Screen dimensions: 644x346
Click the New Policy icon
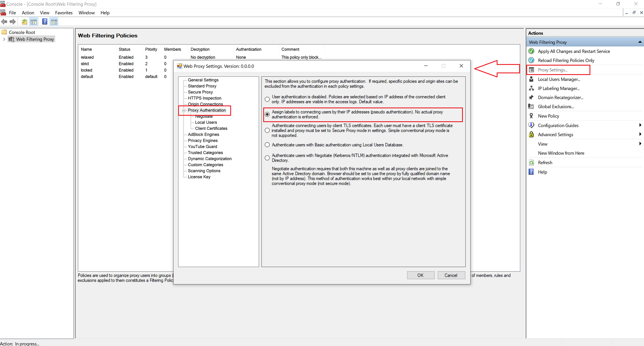point(531,116)
